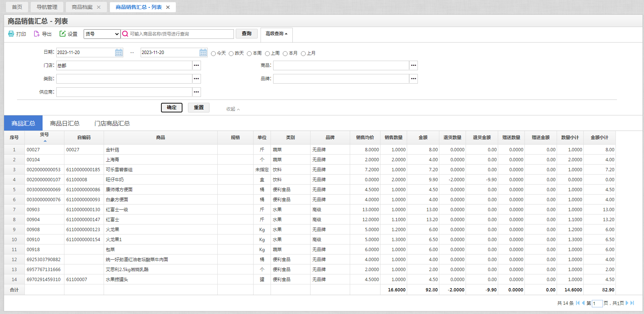This screenshot has height=314, width=644.
Task: Open calendar picker for start date
Action: 119,53
